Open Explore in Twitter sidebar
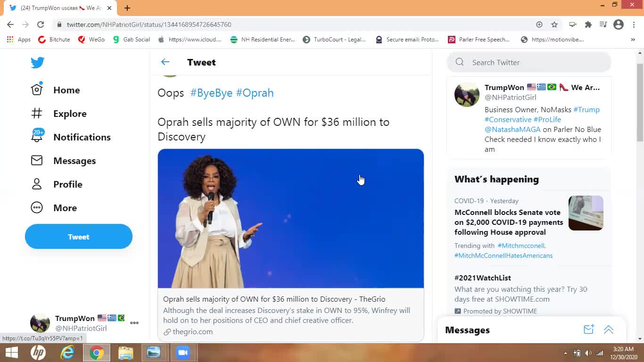The width and height of the screenshot is (644, 362). click(x=70, y=114)
